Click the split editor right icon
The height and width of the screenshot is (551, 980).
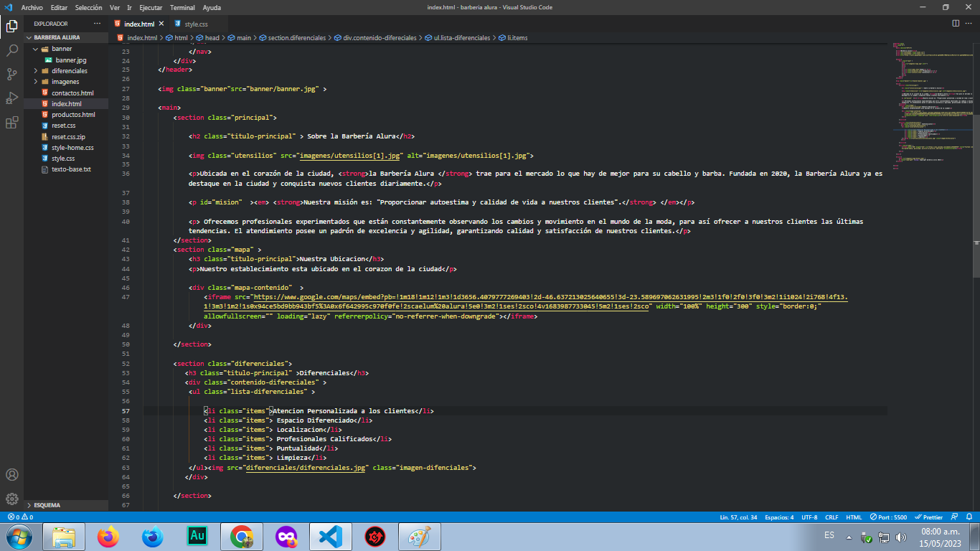(955, 24)
